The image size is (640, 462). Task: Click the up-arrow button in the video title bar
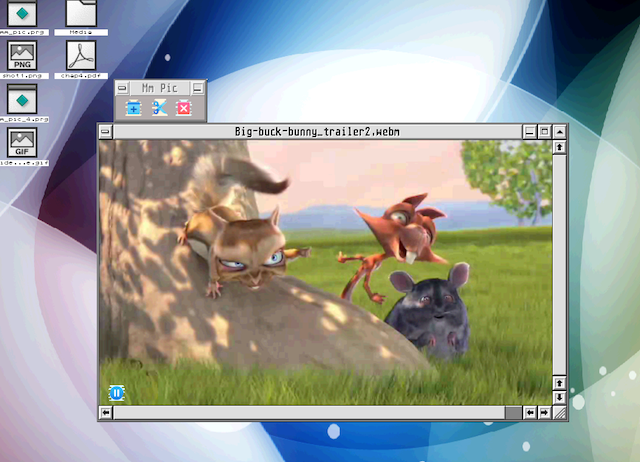(x=560, y=132)
